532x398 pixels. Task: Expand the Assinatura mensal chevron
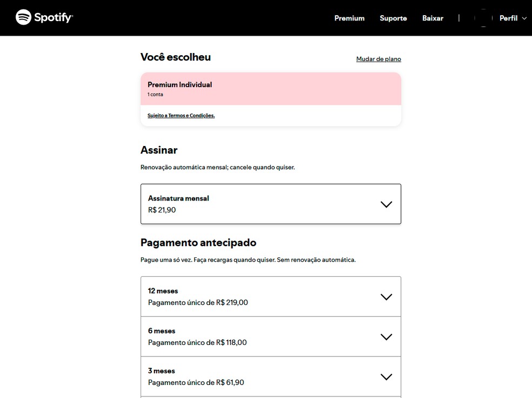386,204
